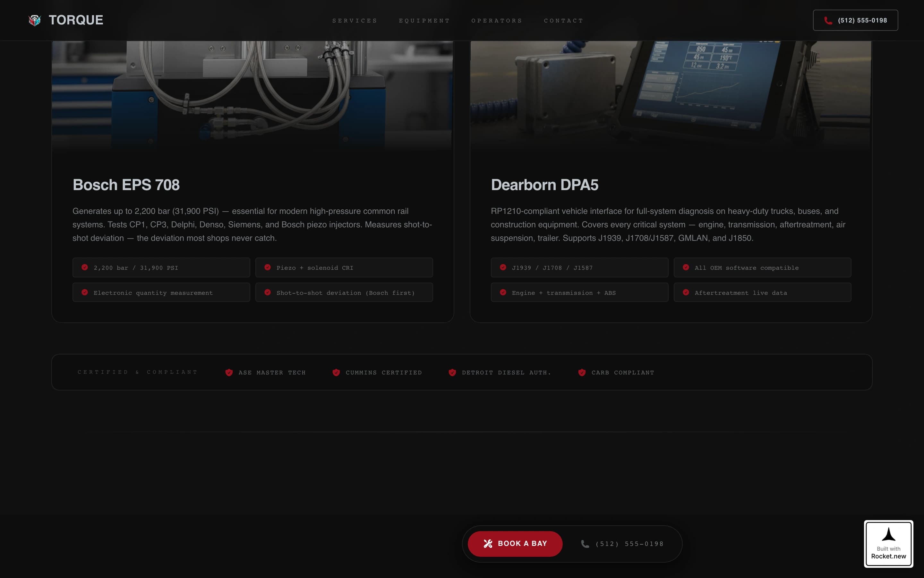Click the Detroit Diesel Auth. shield icon
Screen dimensions: 924x578
coord(452,372)
